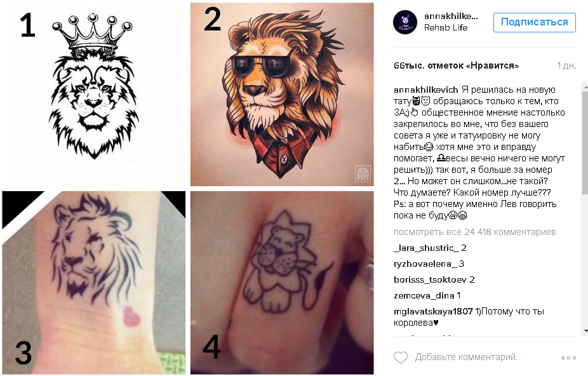Click the sunglasses lion image number 2
588x376 pixels.
coord(282,95)
